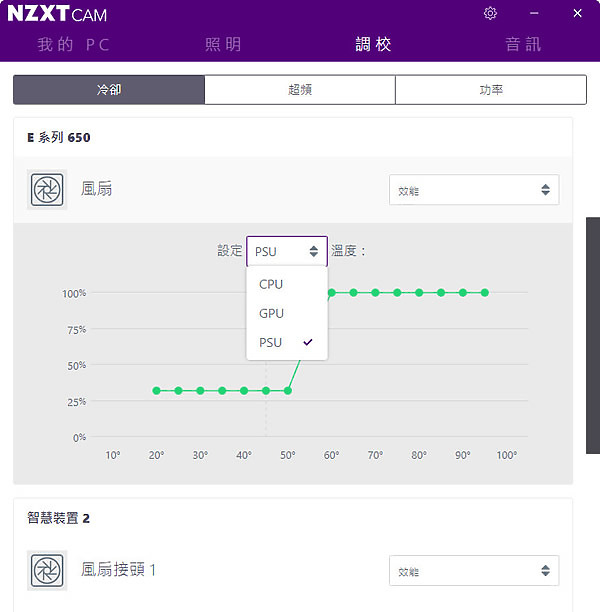This screenshot has height=612, width=600.
Task: Click the fan curve point at 50°
Action: (288, 390)
